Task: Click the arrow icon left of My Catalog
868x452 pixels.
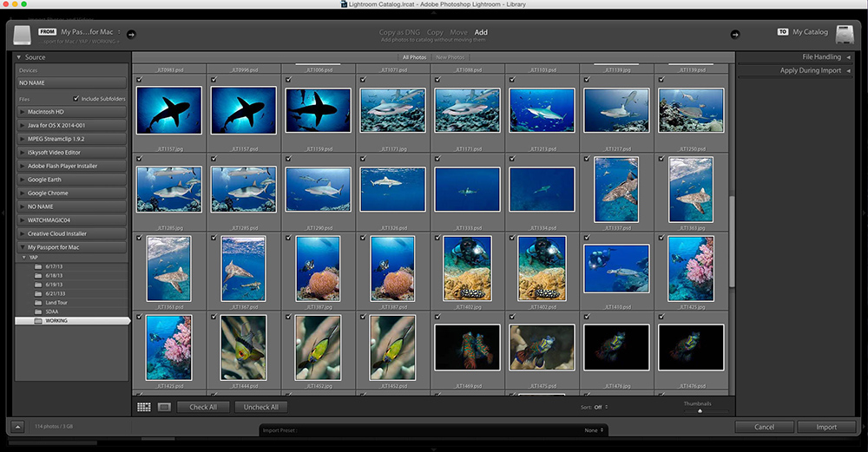Action: pyautogui.click(x=735, y=35)
